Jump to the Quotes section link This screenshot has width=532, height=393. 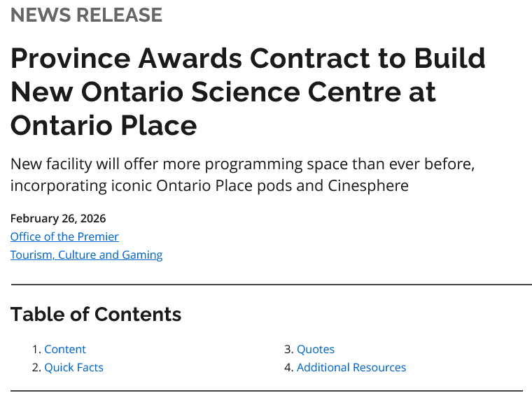click(x=316, y=349)
